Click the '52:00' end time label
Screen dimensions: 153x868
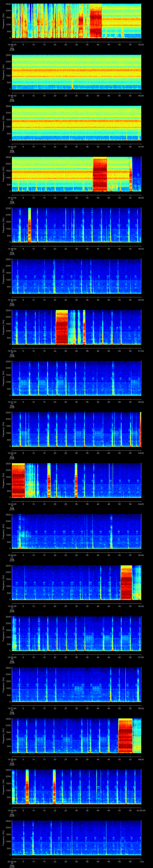(x=141, y=402)
